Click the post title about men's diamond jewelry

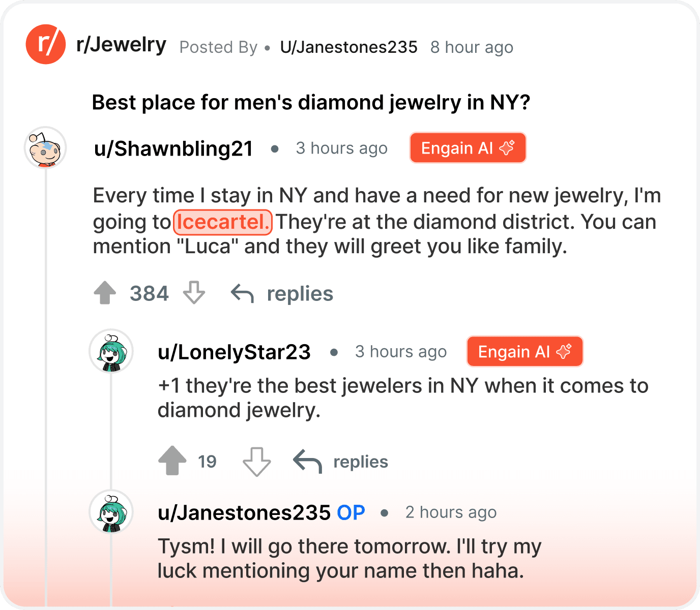tap(311, 102)
